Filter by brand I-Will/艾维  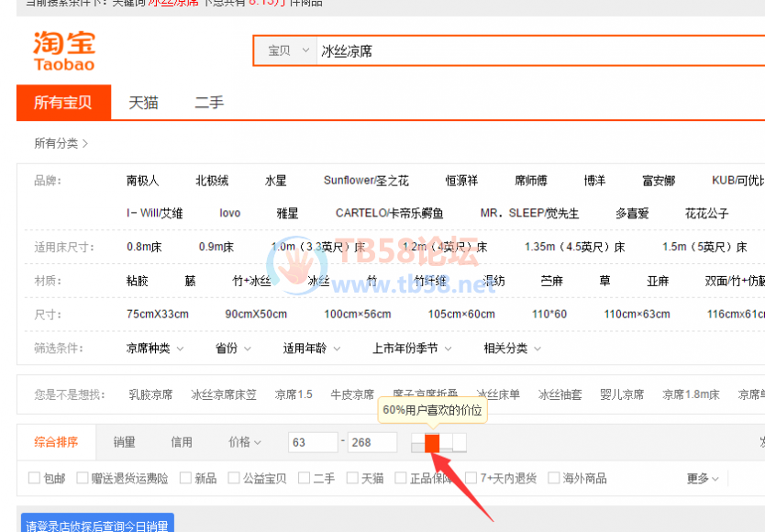click(x=155, y=214)
